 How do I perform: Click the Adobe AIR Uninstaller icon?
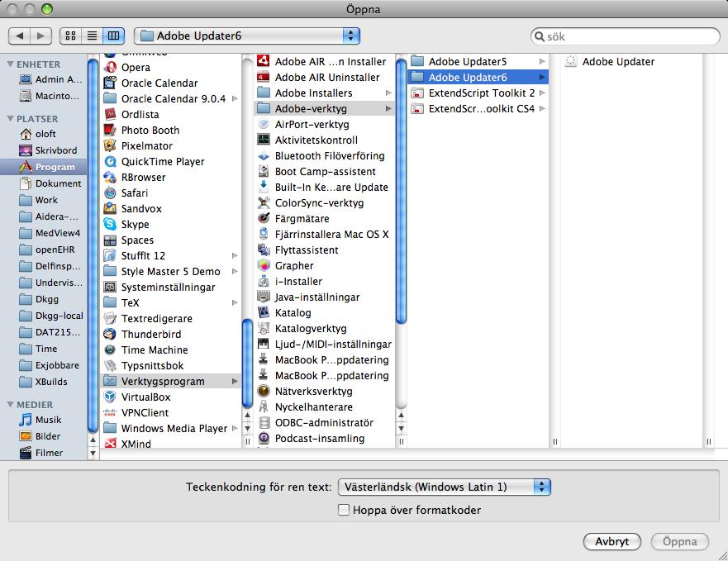(x=264, y=77)
